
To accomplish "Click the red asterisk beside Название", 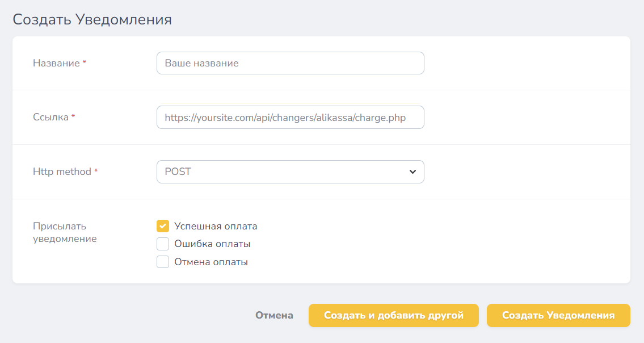I will click(85, 62).
